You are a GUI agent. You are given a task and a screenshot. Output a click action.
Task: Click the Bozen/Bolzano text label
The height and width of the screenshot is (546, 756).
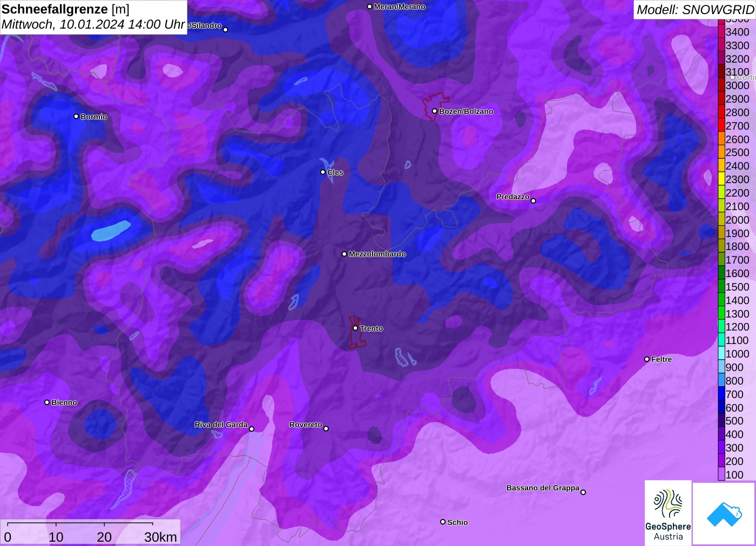466,111
